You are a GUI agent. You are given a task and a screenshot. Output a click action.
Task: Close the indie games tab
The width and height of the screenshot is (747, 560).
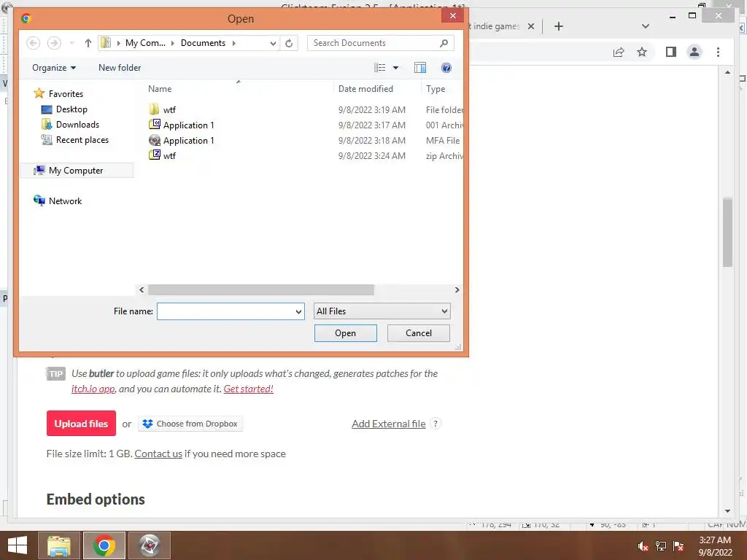tap(531, 26)
